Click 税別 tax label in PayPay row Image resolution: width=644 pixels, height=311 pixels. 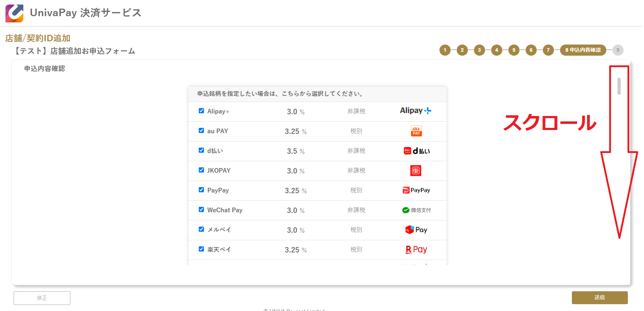click(356, 190)
